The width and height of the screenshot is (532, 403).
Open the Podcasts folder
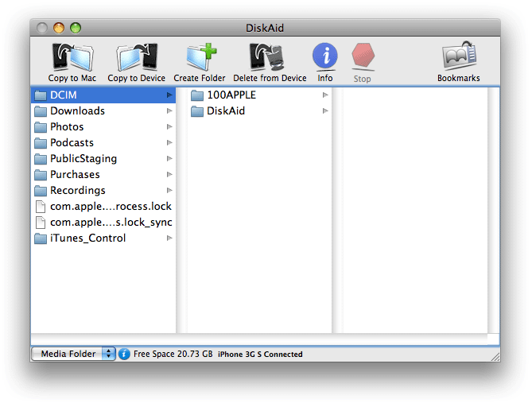tap(72, 143)
